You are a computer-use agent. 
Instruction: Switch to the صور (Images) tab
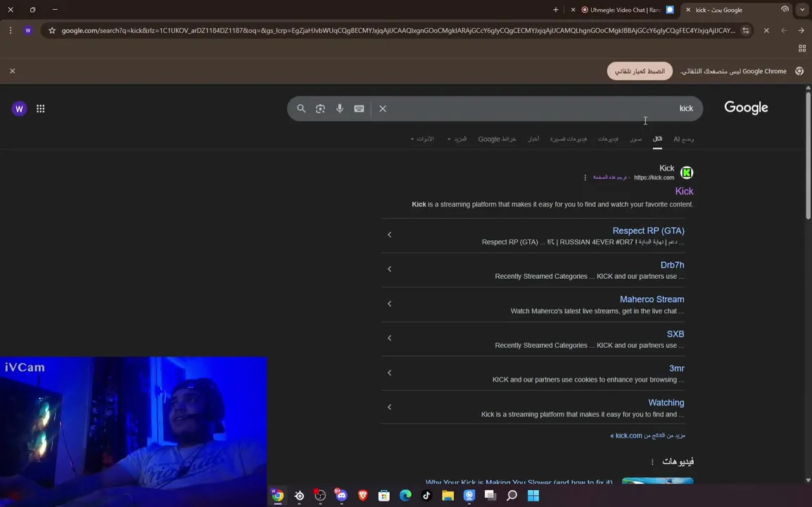click(x=636, y=139)
